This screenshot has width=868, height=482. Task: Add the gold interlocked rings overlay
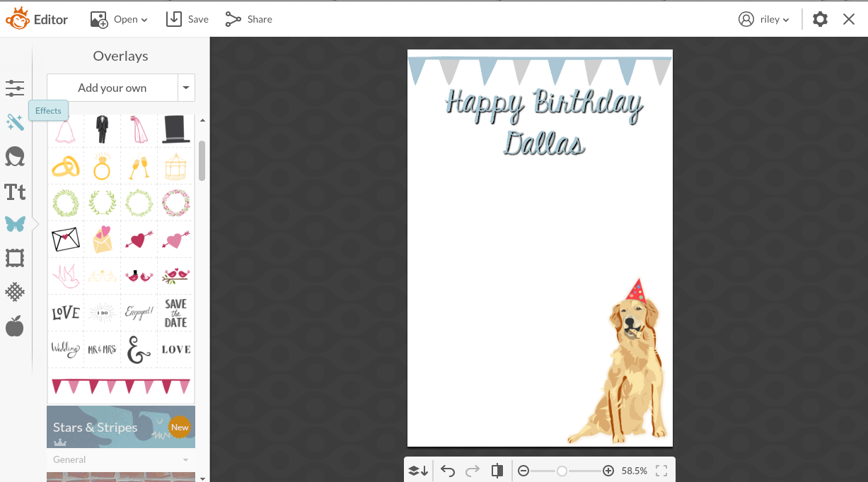(65, 167)
